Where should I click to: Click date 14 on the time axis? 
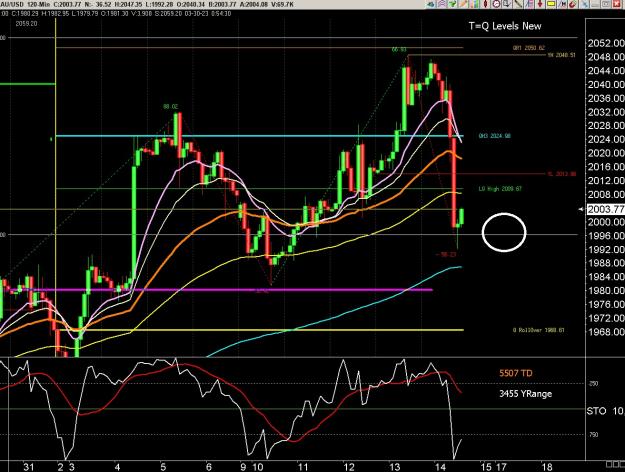coord(440,467)
